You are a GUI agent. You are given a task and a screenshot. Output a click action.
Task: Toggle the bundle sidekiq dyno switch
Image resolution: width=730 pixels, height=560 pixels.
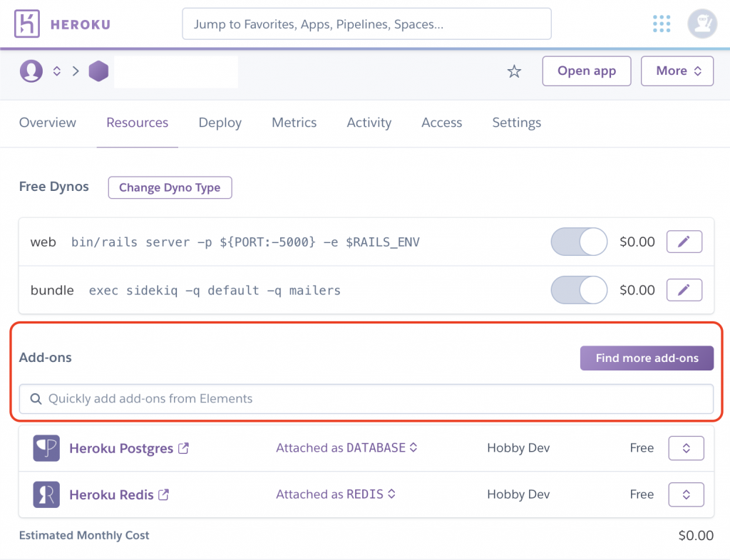pos(579,290)
